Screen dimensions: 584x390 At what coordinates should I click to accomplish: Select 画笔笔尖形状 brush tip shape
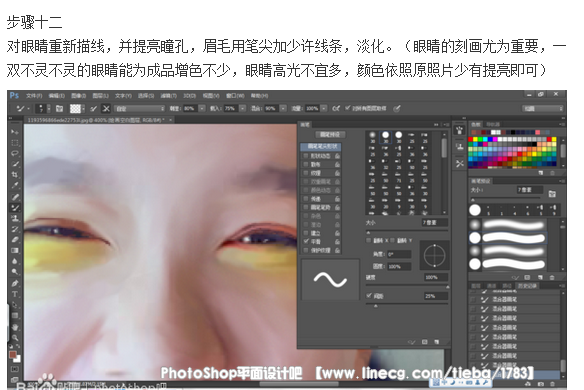point(321,146)
